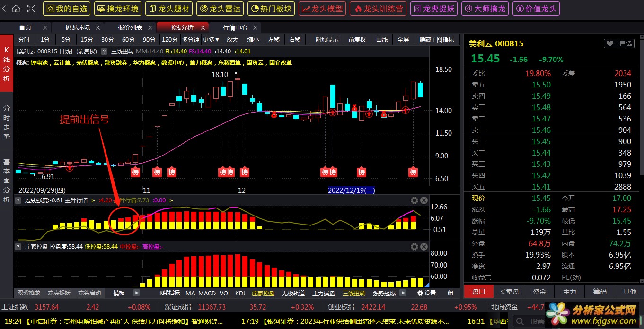Select the 多分钟 period option
The image size is (644, 329).
(191, 40)
